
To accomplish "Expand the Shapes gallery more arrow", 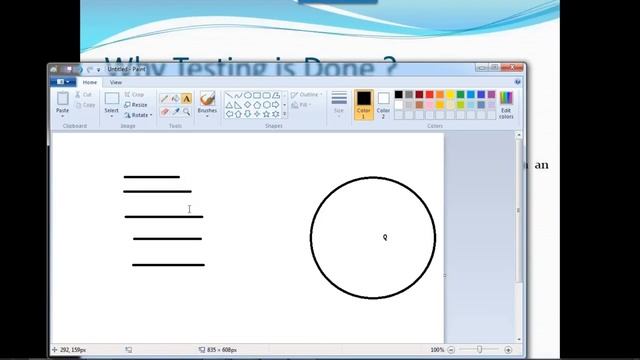I will coord(284,114).
